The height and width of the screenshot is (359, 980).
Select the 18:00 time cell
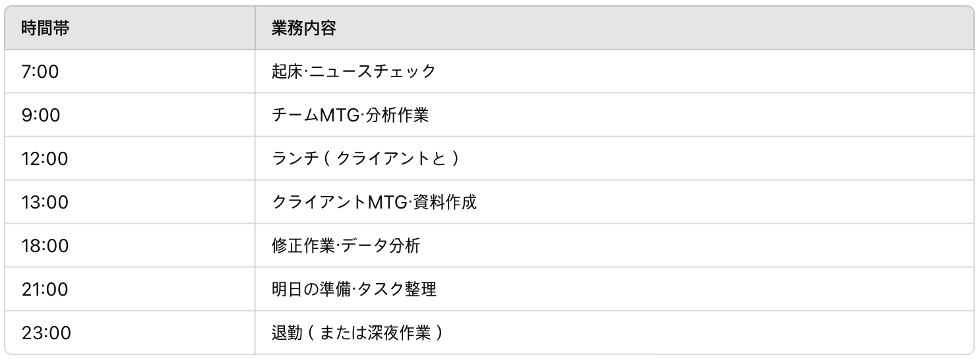[x=45, y=245]
